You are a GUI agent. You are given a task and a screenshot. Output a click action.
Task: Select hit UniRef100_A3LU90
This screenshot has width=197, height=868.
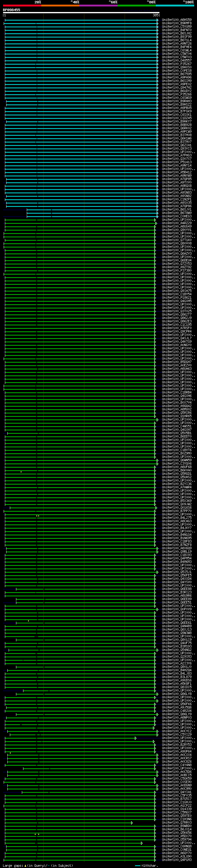177,857
